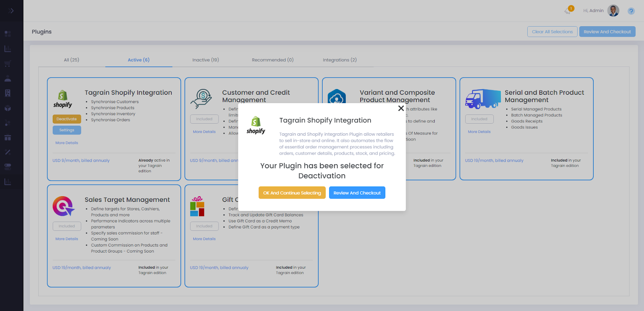Click Shopify logo on Tagrain Shopify Integration card

click(63, 99)
